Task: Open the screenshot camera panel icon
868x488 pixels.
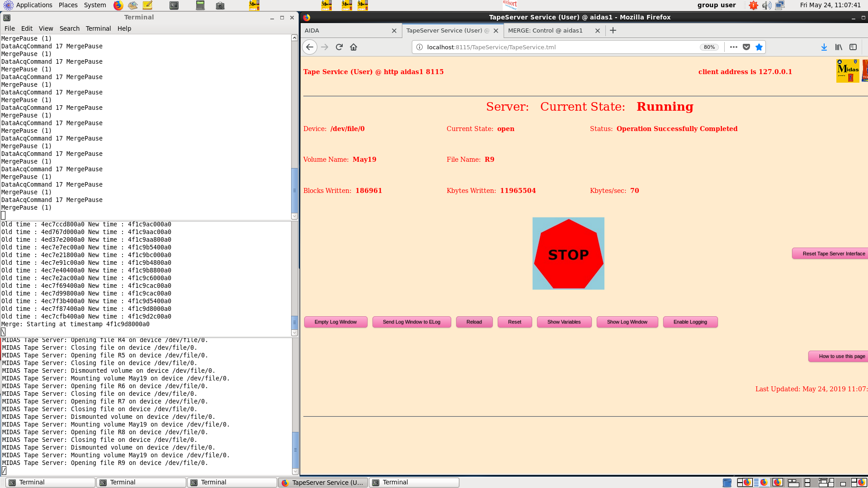Action: (x=220, y=5)
